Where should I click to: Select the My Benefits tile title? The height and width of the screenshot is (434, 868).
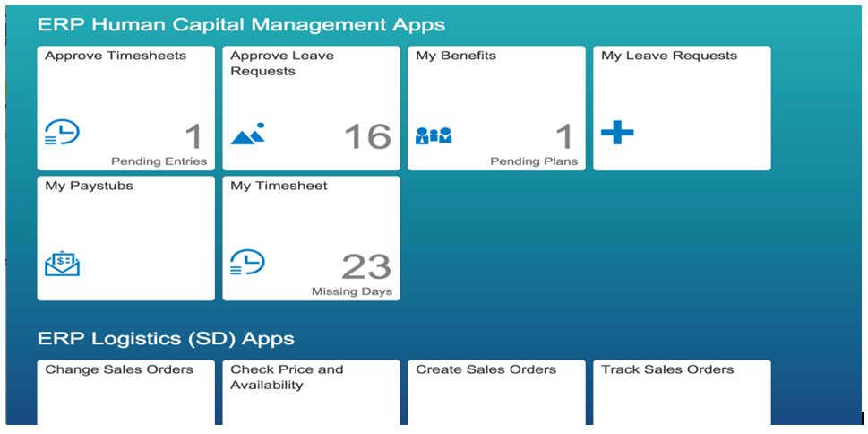[455, 56]
